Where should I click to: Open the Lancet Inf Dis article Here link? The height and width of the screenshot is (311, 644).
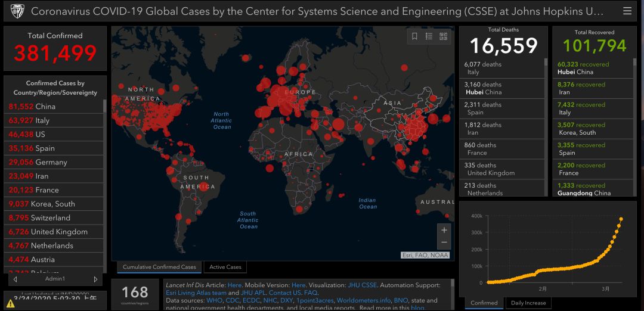[234, 285]
